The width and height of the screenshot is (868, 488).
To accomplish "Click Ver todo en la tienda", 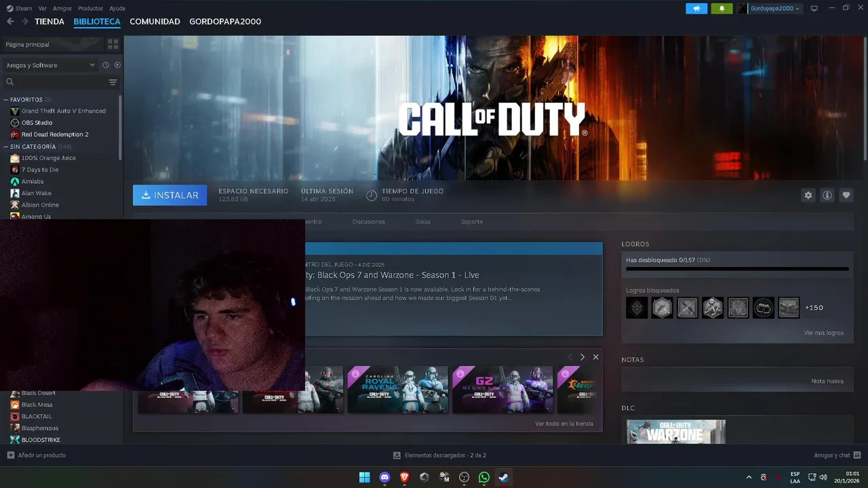I will (564, 424).
